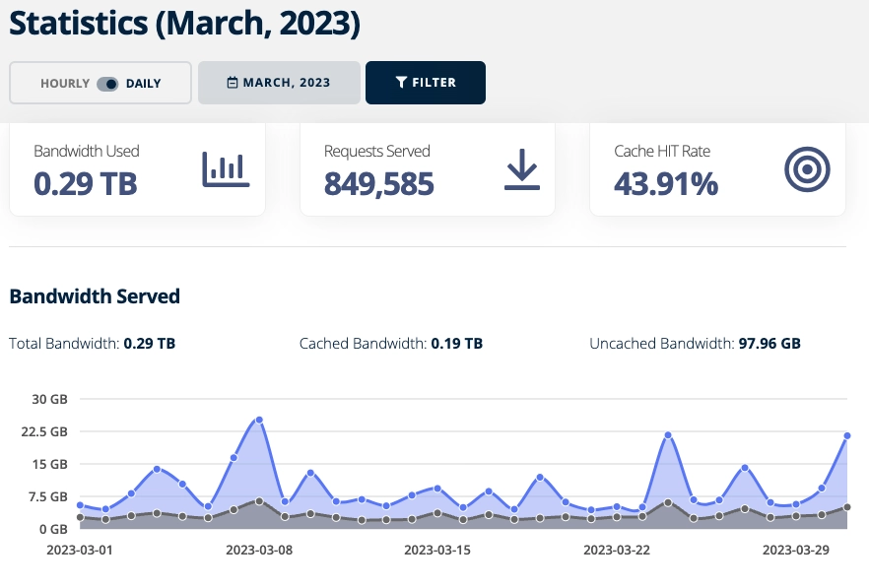The image size is (869, 588).
Task: Click the Requests Served stat card
Action: click(428, 168)
